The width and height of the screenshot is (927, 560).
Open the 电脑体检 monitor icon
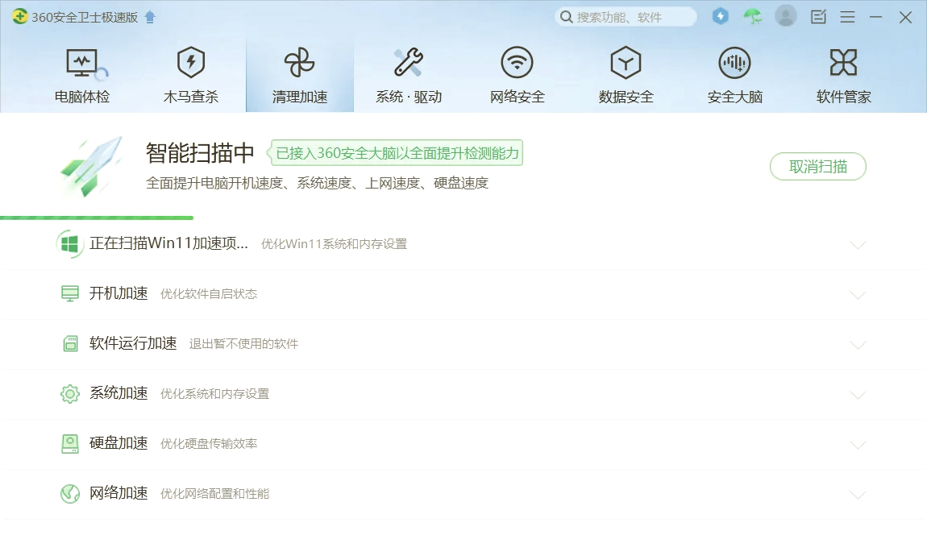(82, 63)
